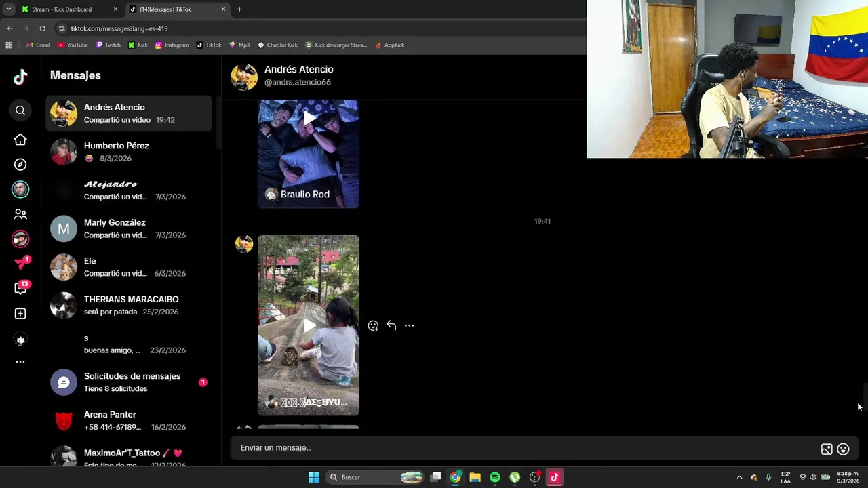Viewport: 868px width, 488px height.
Task: Open Andrés Atencio avatar in chat header
Action: click(x=243, y=77)
